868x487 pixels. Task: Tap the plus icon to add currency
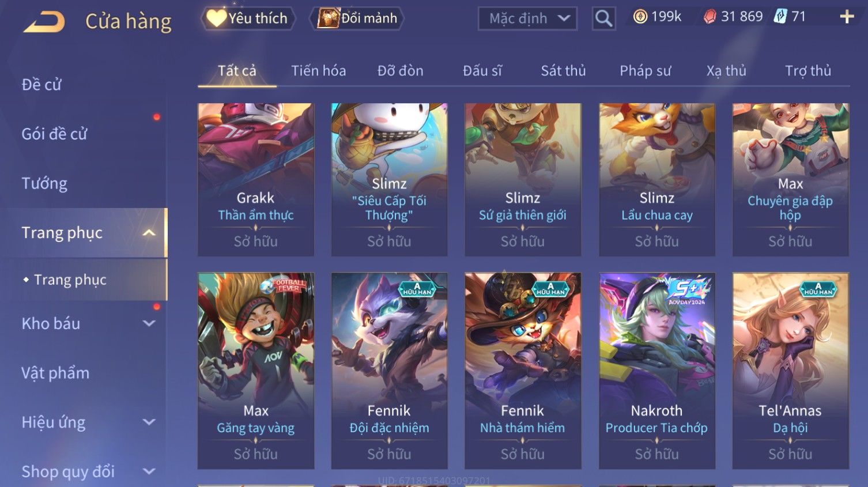coord(847,17)
